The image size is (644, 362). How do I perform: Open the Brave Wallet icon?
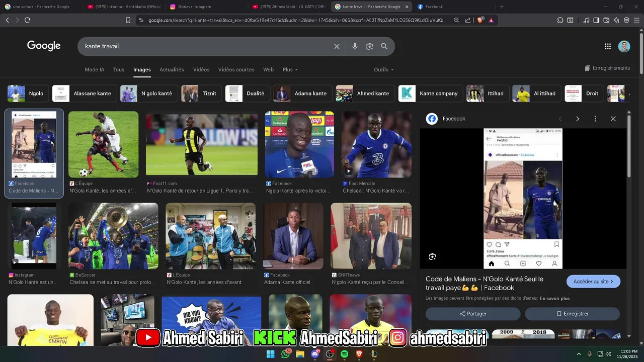tap(606, 20)
